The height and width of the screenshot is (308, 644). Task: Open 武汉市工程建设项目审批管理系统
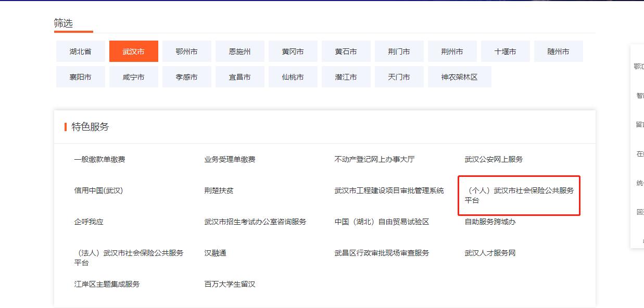[388, 190]
